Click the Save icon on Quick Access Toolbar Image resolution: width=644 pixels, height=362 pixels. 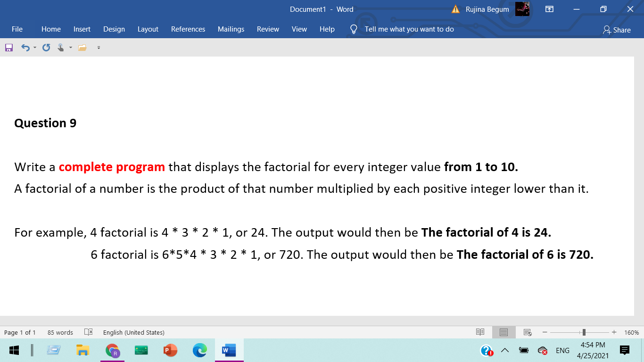click(x=8, y=47)
